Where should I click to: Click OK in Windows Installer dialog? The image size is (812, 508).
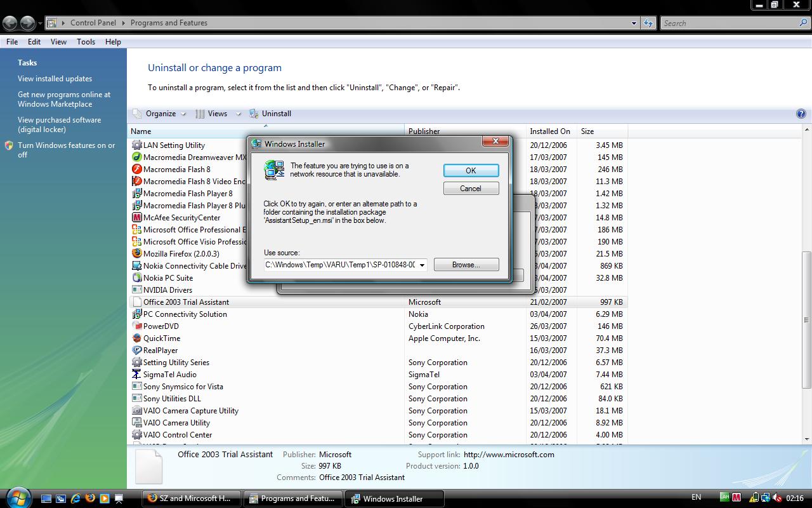click(471, 170)
